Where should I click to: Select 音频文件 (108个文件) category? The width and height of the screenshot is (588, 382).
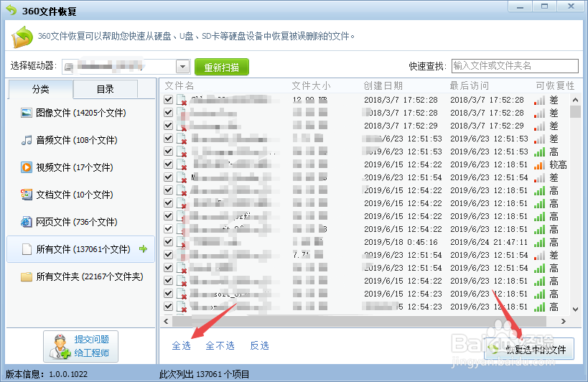point(80,140)
